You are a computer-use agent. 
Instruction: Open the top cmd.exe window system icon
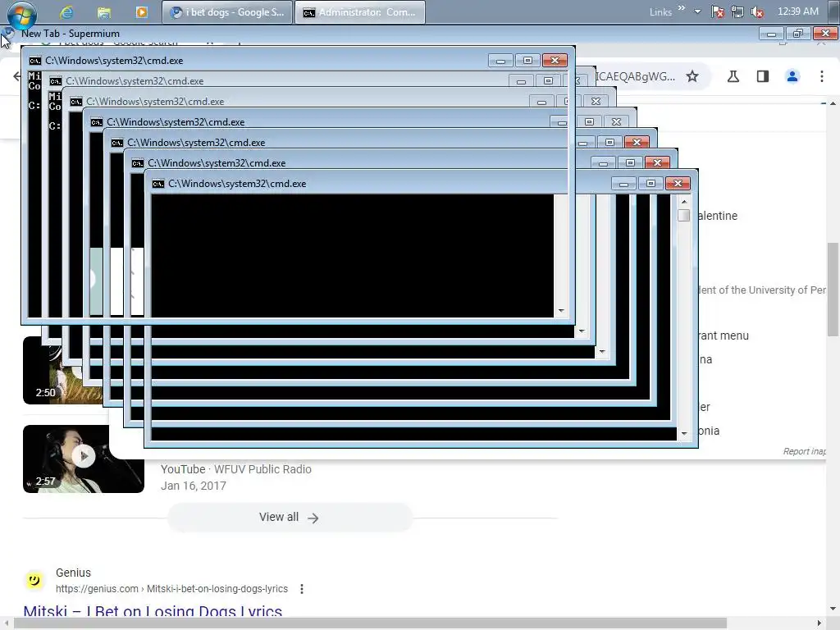(34, 61)
